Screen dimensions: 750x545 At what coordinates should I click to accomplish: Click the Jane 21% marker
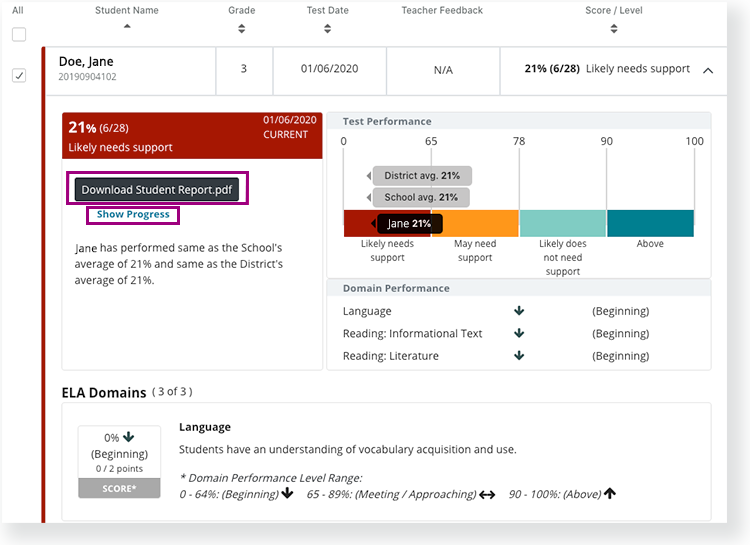pyautogui.click(x=409, y=223)
